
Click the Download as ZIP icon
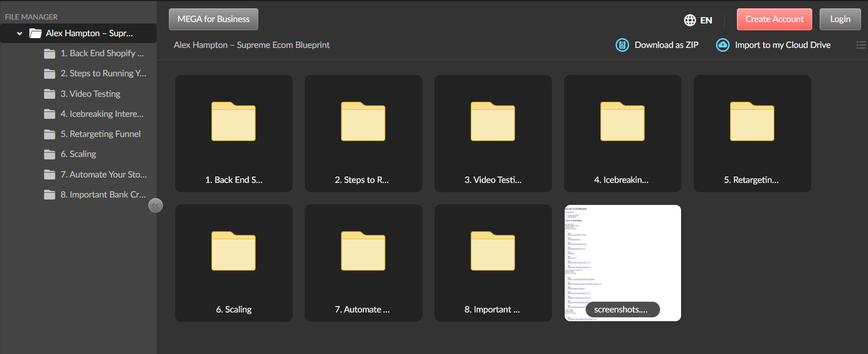(622, 45)
